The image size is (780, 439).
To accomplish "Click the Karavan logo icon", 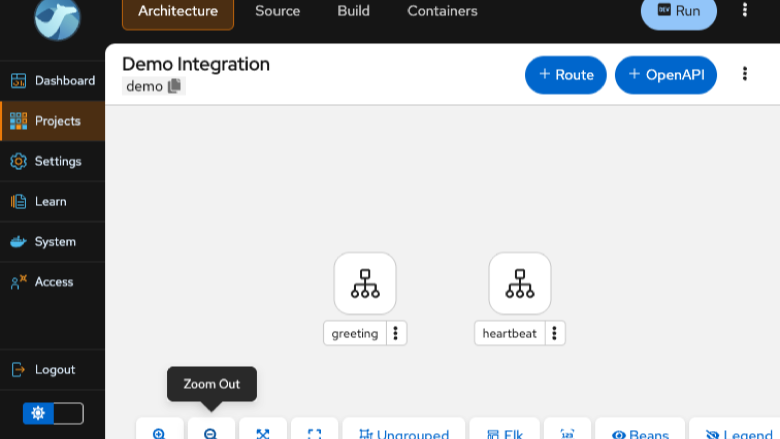I will (x=57, y=19).
